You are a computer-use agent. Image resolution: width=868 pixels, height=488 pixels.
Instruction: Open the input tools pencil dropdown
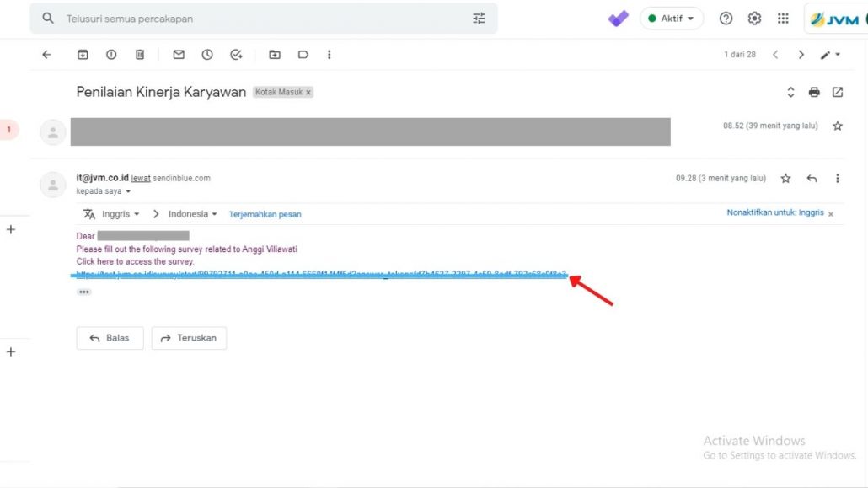tap(830, 54)
